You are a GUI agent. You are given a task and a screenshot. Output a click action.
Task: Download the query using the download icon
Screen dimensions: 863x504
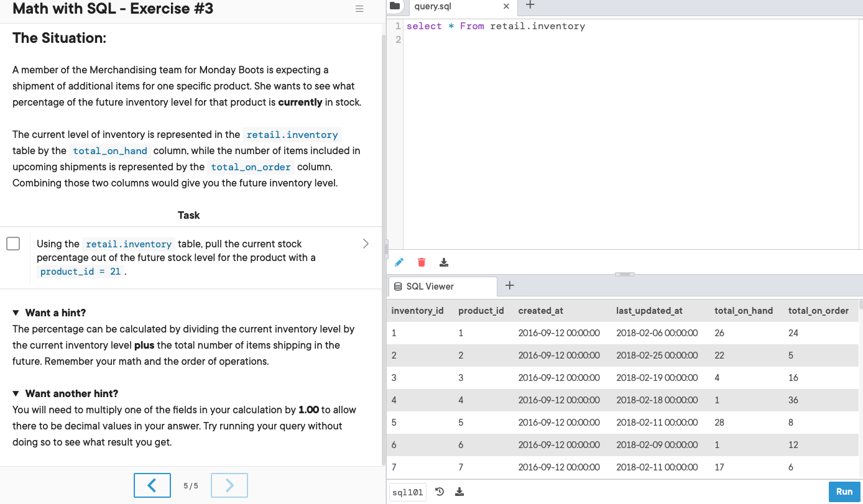[x=444, y=262]
